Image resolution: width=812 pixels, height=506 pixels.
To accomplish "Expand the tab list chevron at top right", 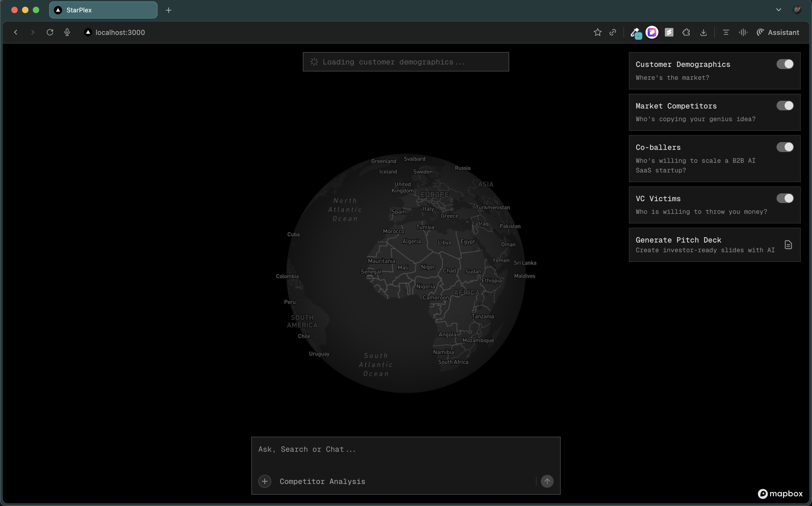I will 778,10.
